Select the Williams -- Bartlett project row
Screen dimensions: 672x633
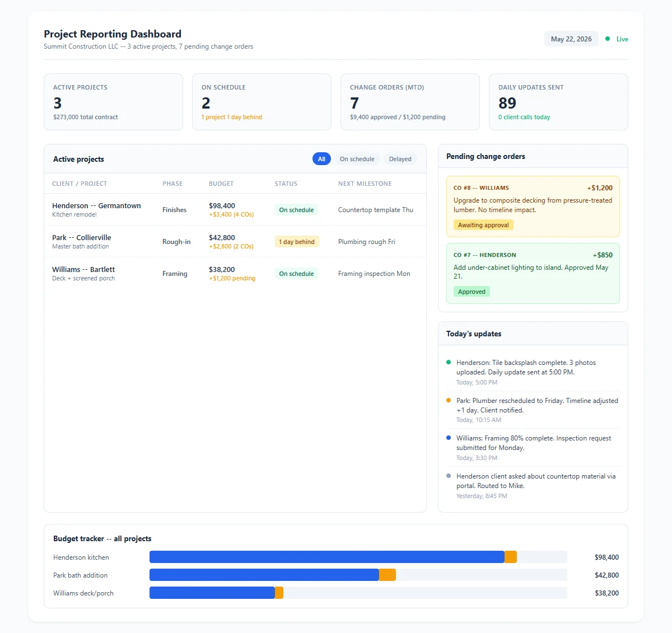point(235,274)
